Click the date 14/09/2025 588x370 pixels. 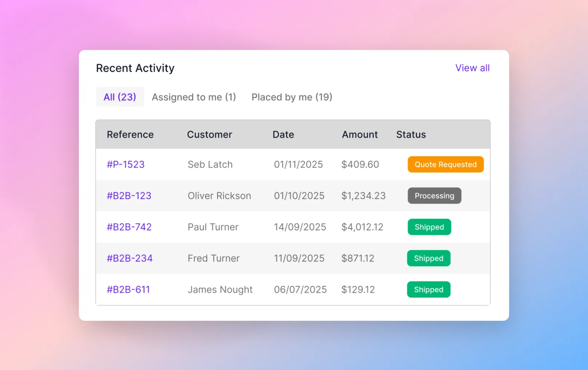[300, 227]
